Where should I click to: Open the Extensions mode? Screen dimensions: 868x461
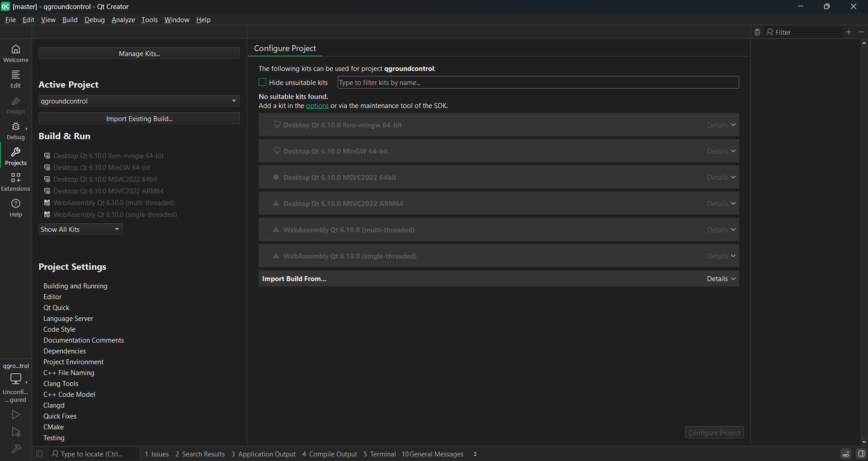[x=16, y=182]
